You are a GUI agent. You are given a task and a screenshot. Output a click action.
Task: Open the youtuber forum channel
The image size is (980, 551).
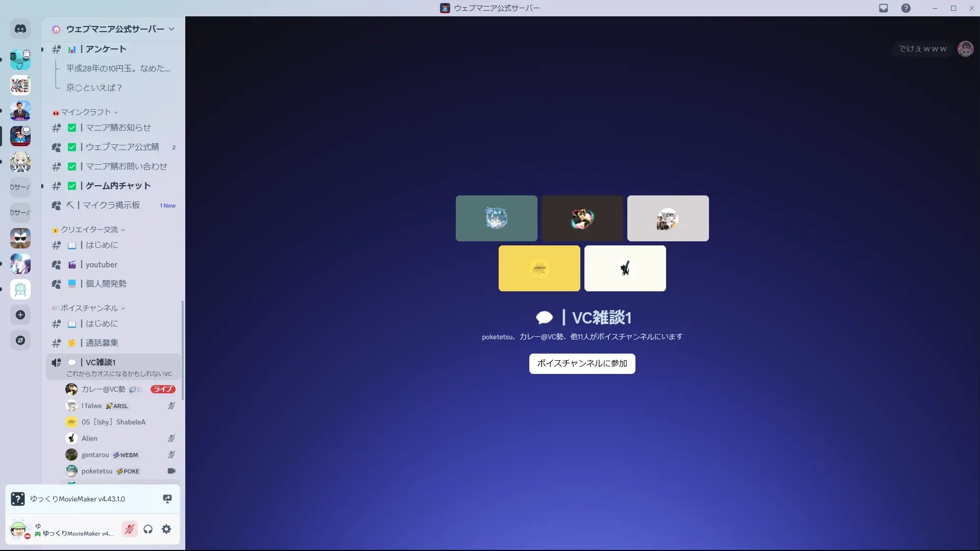point(101,264)
